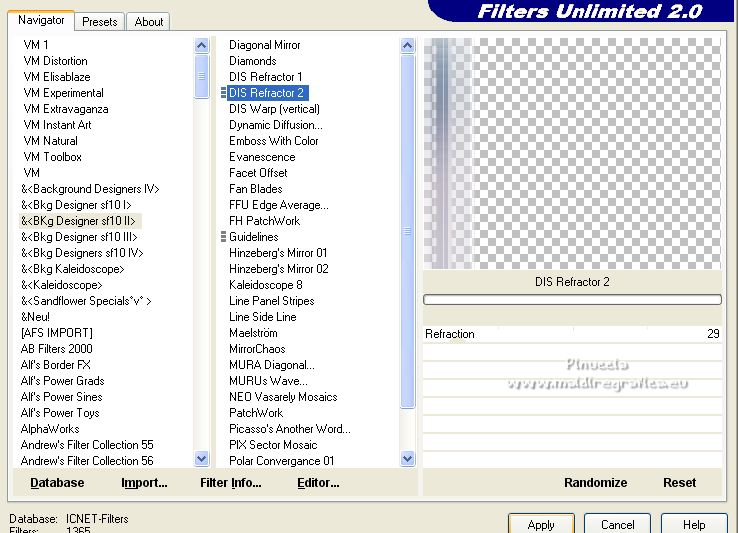738x533 pixels.
Task: Select the AB Filters 2000 category
Action: click(56, 349)
